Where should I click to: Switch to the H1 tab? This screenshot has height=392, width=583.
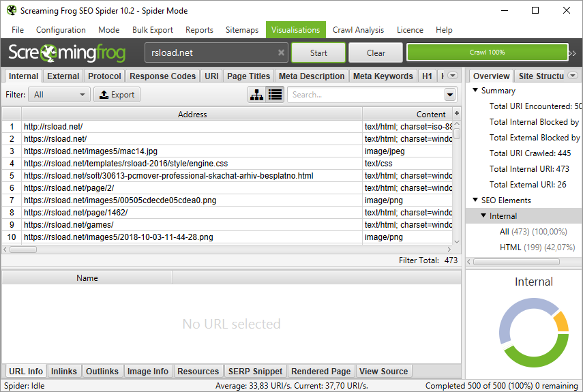pos(428,76)
